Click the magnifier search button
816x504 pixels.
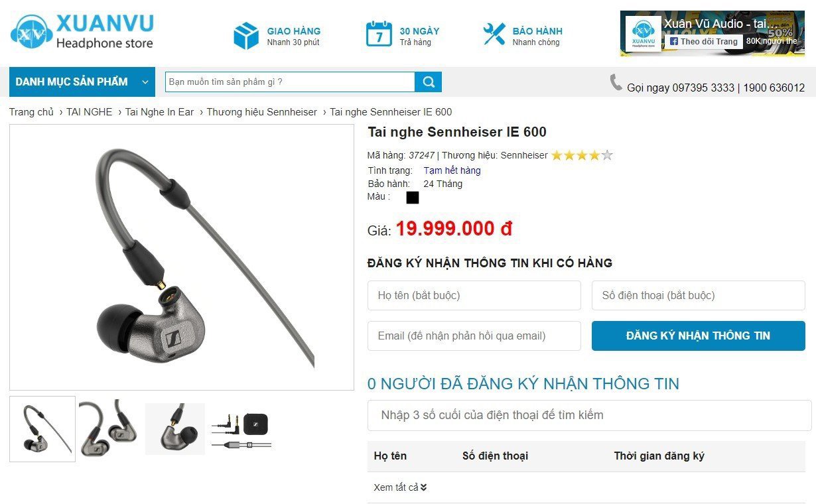click(429, 82)
